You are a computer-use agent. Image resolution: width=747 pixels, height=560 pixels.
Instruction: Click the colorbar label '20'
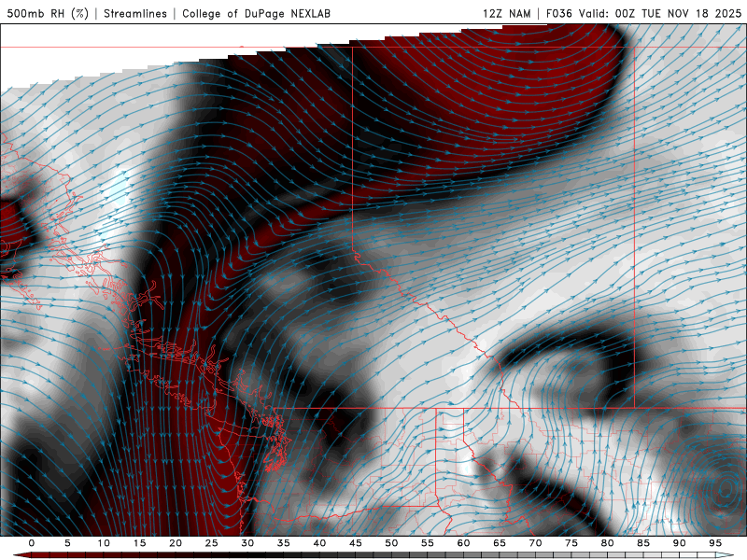tap(176, 543)
